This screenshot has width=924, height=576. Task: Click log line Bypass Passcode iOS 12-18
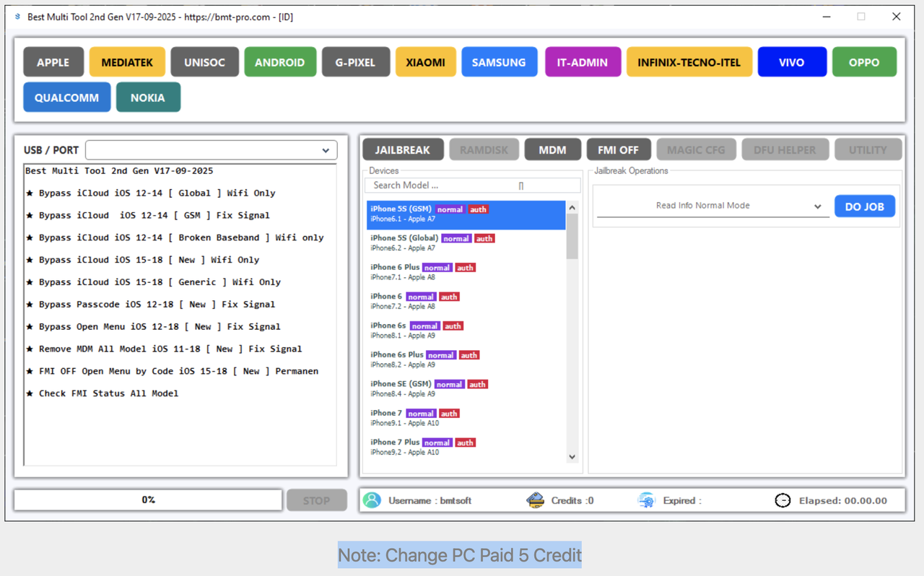click(150, 305)
